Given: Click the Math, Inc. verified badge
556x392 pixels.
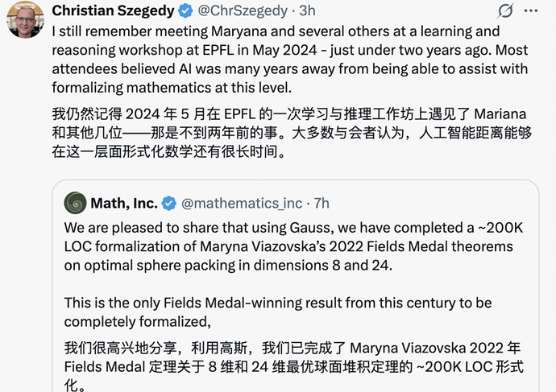Looking at the screenshot, I should [169, 202].
